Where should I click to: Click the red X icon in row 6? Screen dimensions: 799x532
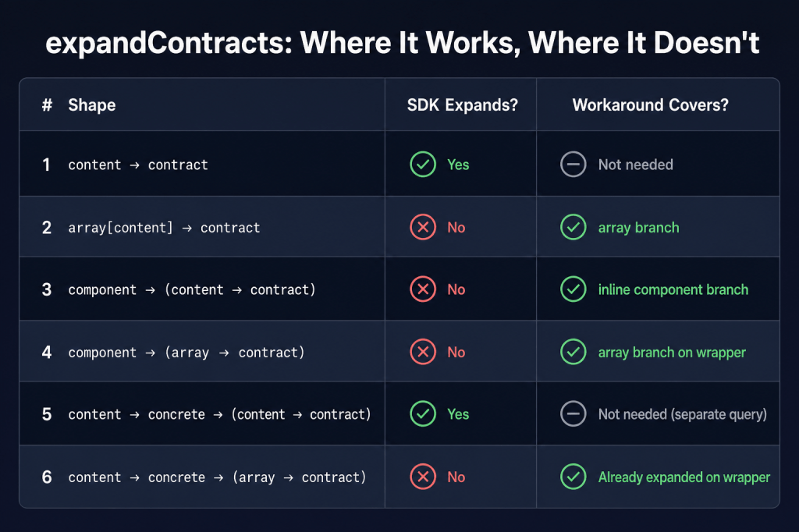click(423, 477)
